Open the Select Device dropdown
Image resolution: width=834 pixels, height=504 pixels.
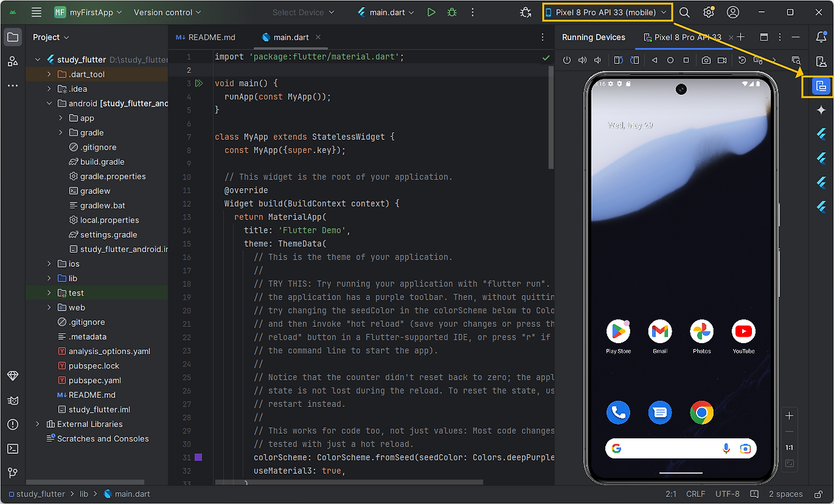click(303, 12)
